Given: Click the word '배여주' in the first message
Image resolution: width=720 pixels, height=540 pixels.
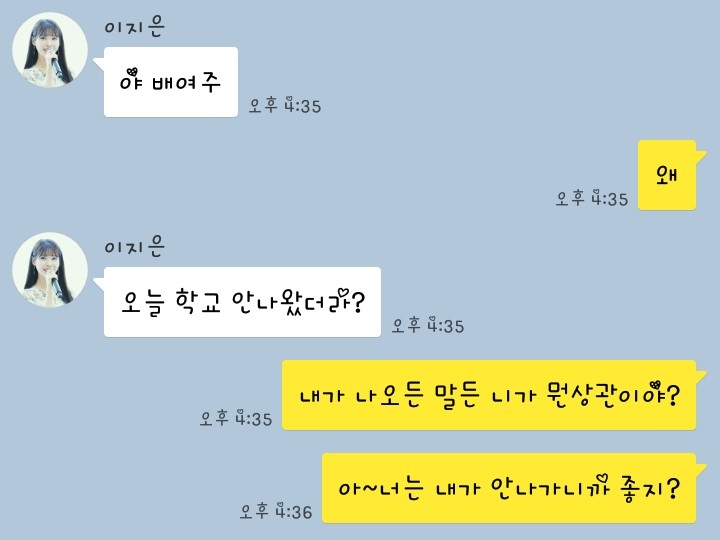Looking at the screenshot, I should coord(186,83).
